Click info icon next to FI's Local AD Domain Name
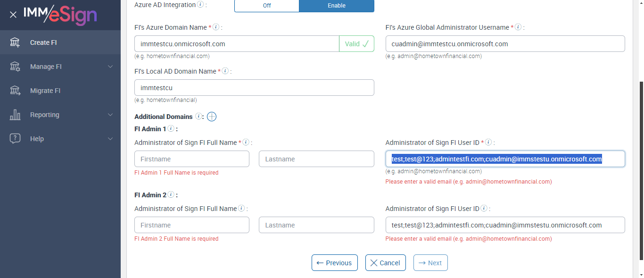644x278 pixels. point(225,71)
